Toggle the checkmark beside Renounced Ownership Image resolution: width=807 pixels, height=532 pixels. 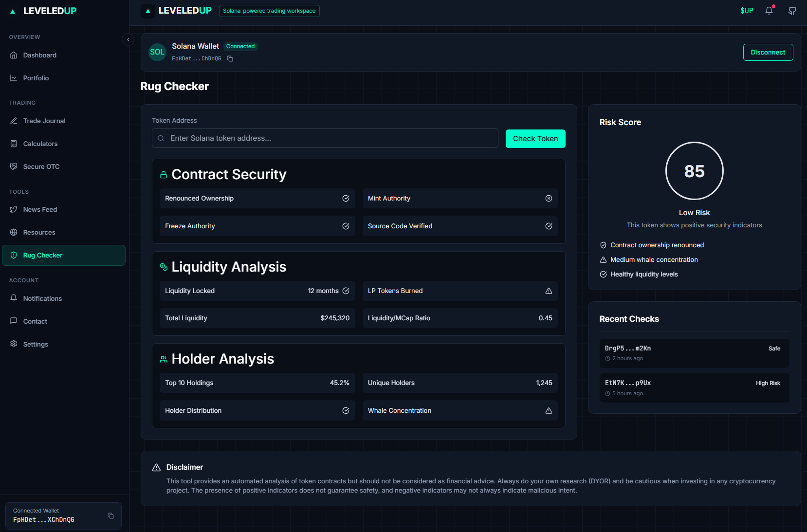[x=346, y=198]
